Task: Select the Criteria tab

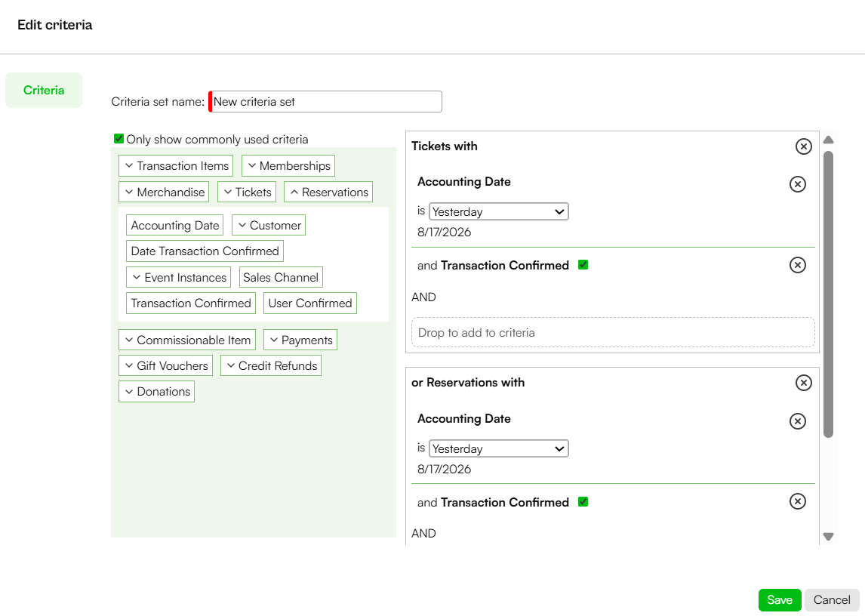Action: 44,90
